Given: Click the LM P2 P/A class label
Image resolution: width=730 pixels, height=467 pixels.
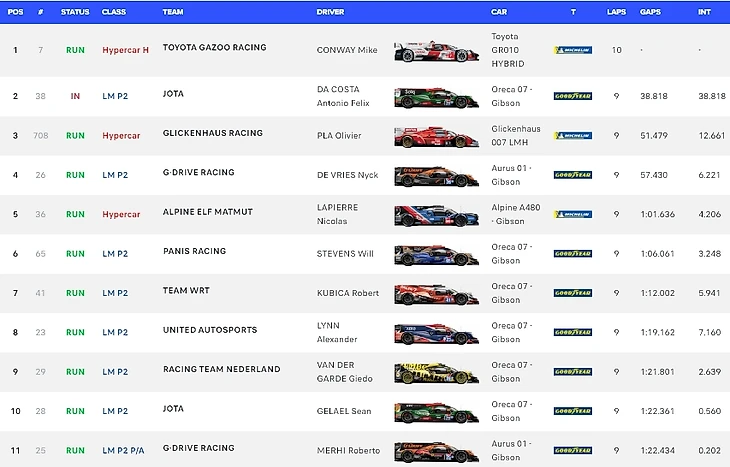Looking at the screenshot, I should (123, 450).
